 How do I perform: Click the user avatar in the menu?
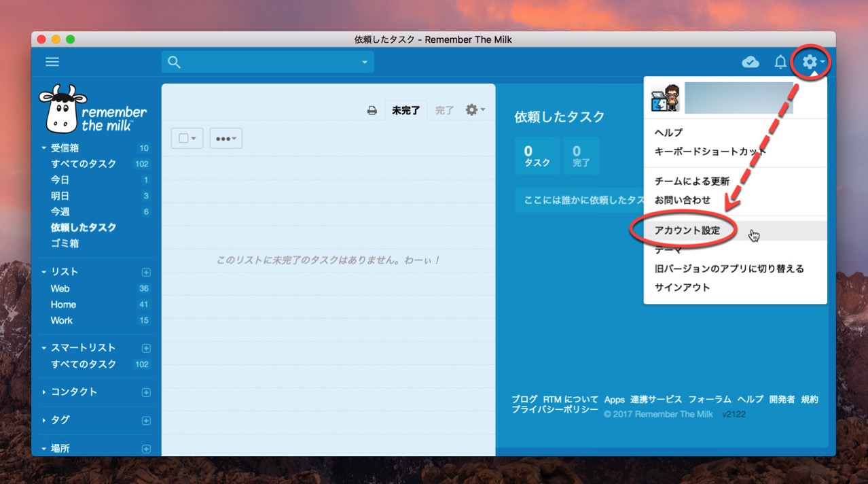[x=666, y=99]
